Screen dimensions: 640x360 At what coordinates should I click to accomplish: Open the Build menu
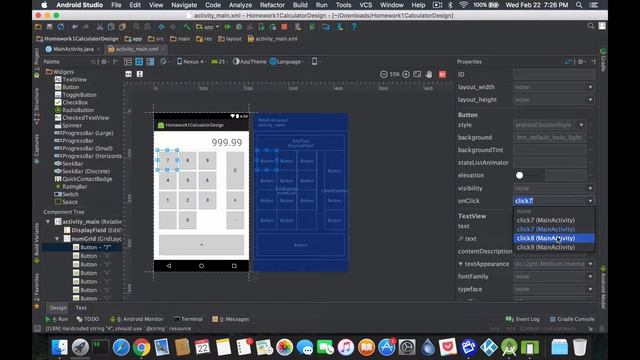(x=300, y=5)
